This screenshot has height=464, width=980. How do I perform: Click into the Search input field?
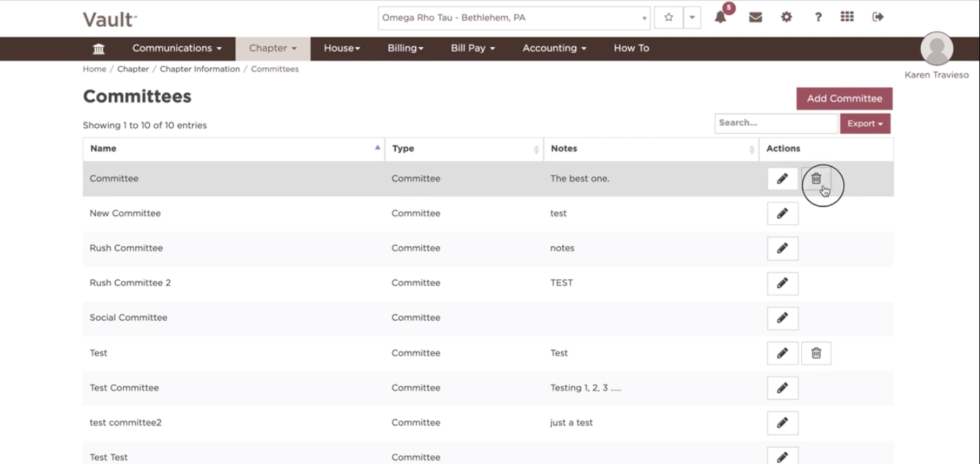(776, 123)
